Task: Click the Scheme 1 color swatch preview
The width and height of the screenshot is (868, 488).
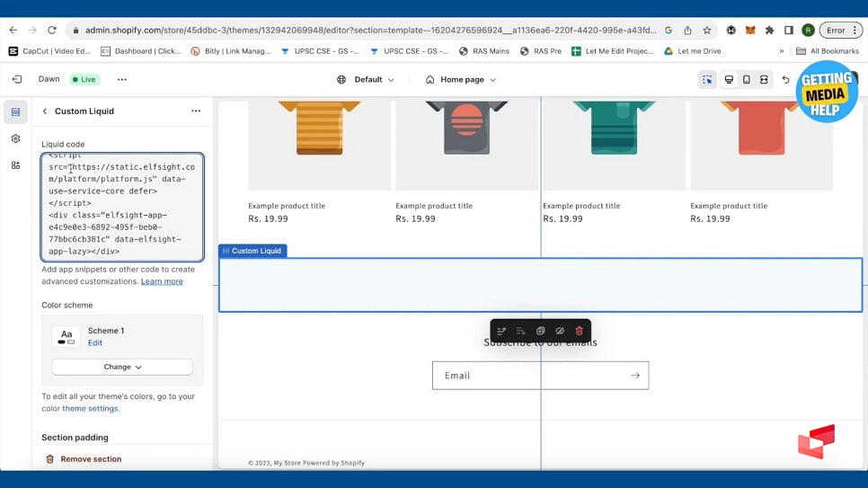Action: [x=66, y=337]
